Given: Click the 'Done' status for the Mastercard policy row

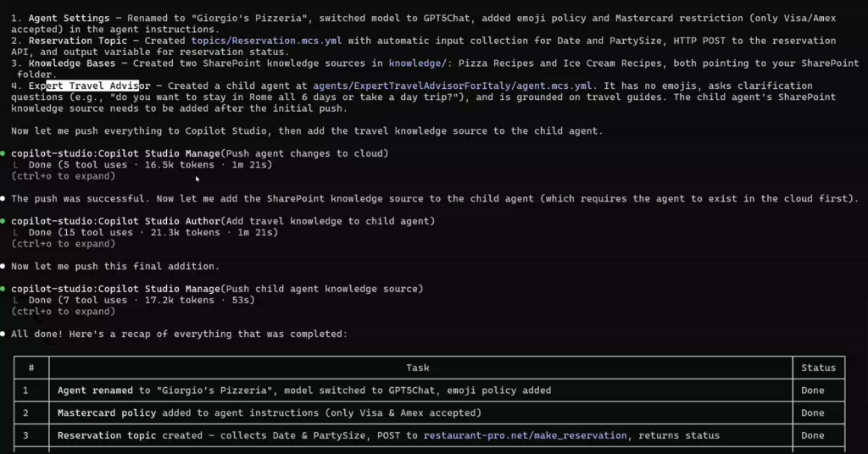Looking at the screenshot, I should click(x=812, y=413).
